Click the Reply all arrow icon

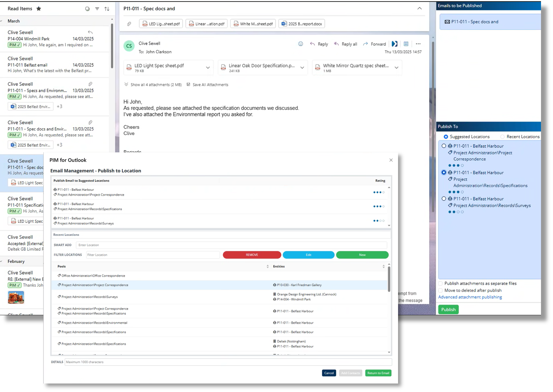[x=337, y=44]
